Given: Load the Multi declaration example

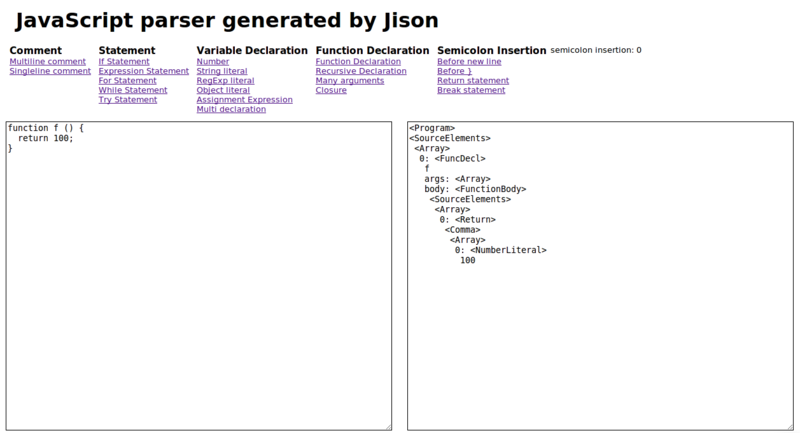Looking at the screenshot, I should 231,109.
